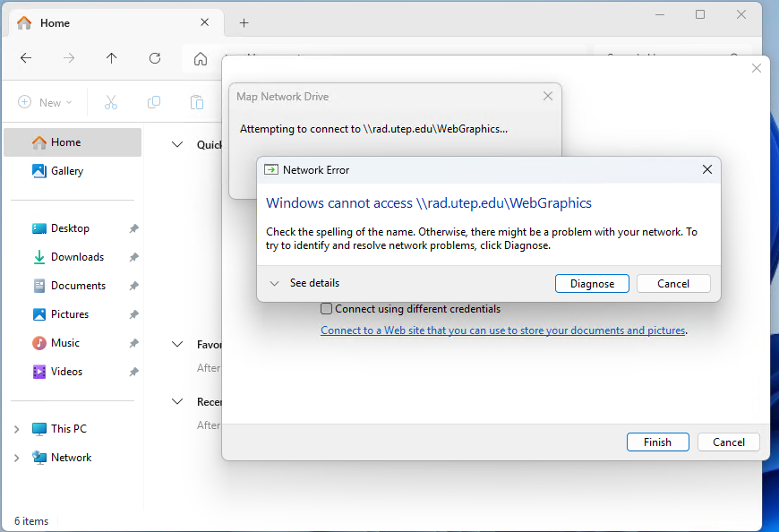Cancel the Map Network Drive wizard
This screenshot has height=532, width=779.
[x=729, y=442]
